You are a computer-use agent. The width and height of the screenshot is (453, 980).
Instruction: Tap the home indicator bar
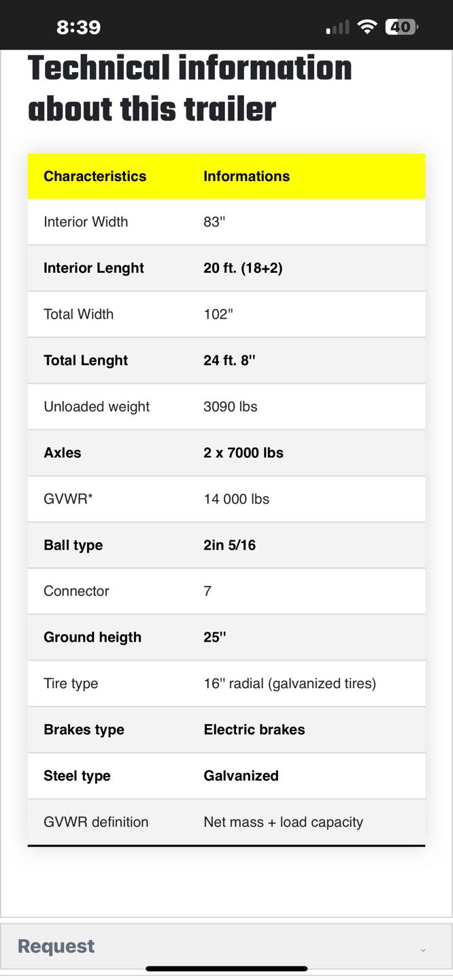[x=227, y=968]
